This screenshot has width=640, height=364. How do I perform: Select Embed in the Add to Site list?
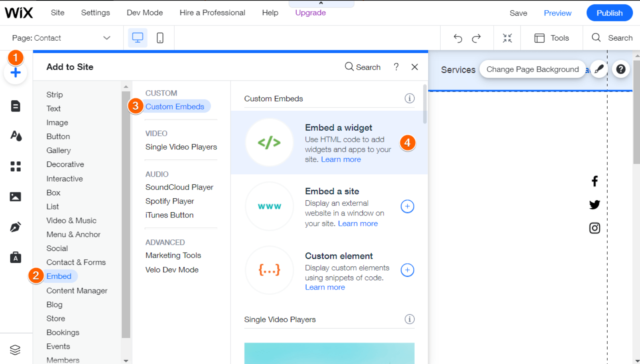click(59, 276)
